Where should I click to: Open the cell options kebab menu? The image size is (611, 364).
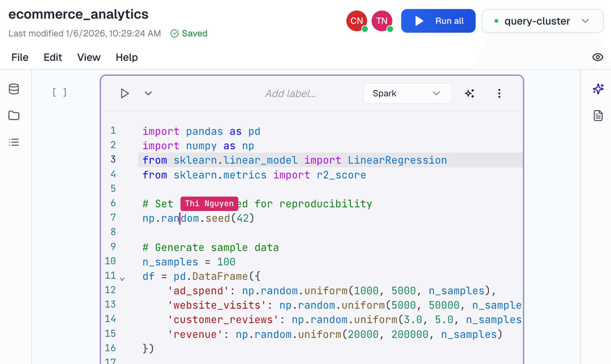499,93
